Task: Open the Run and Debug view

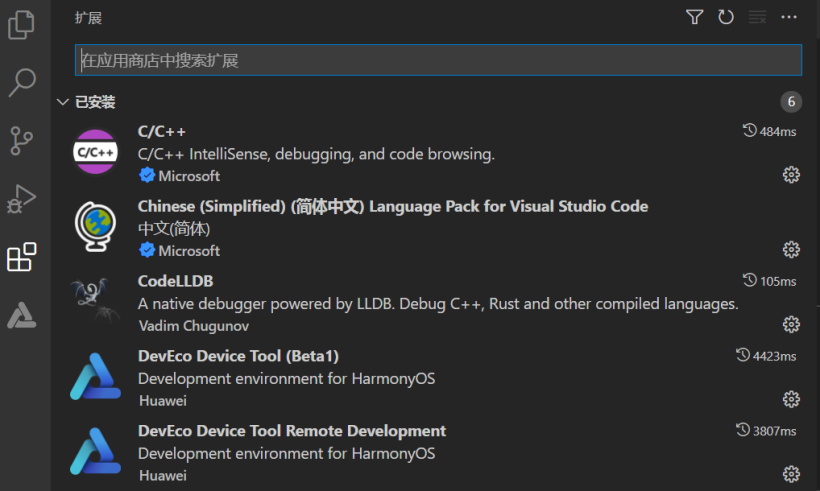Action: click(22, 199)
